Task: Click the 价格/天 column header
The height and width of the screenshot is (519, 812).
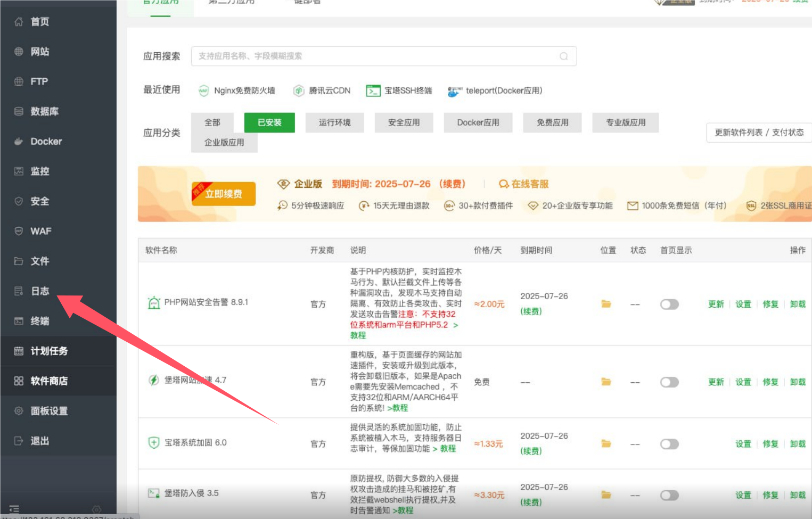Action: (488, 250)
